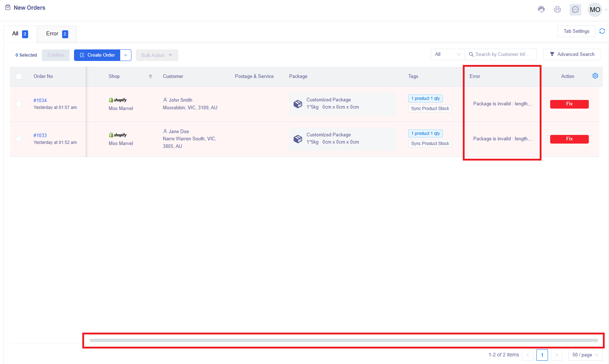Open the 50 / page dropdown
The image size is (609, 364).
tap(585, 355)
